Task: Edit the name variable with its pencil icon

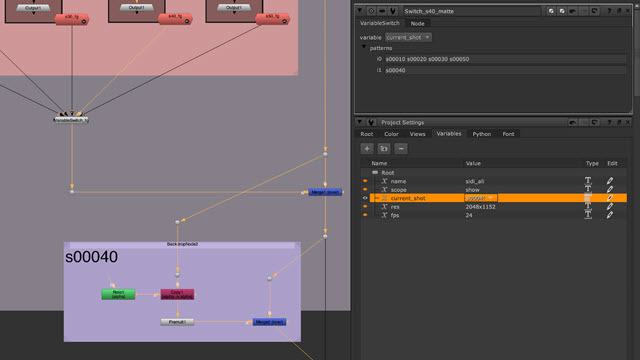Action: [x=609, y=181]
